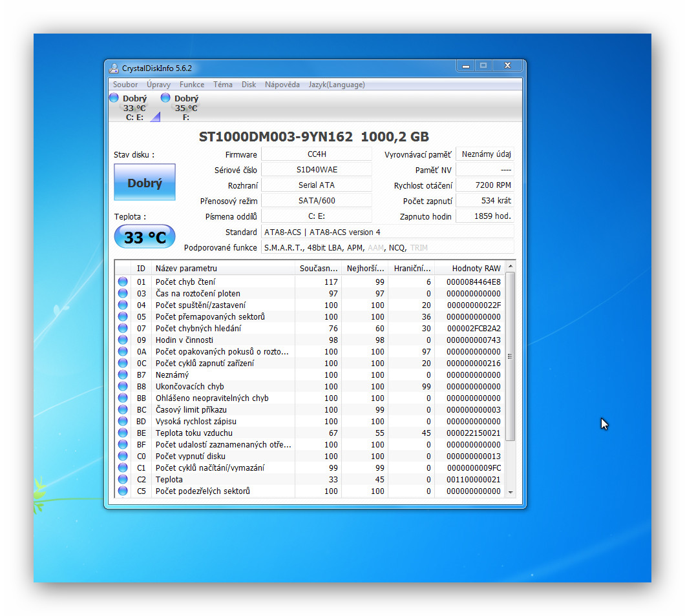Image resolution: width=685 pixels, height=616 pixels.
Task: Open the Nápověda menu
Action: tap(282, 85)
